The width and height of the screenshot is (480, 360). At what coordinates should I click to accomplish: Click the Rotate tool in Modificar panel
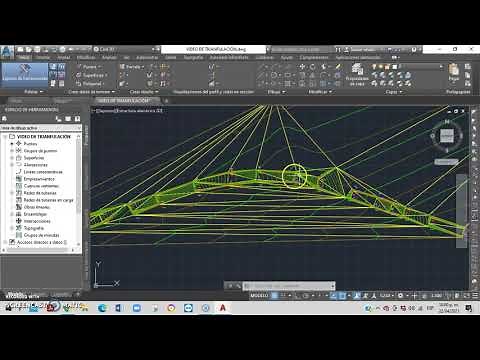pyautogui.click(x=312, y=67)
